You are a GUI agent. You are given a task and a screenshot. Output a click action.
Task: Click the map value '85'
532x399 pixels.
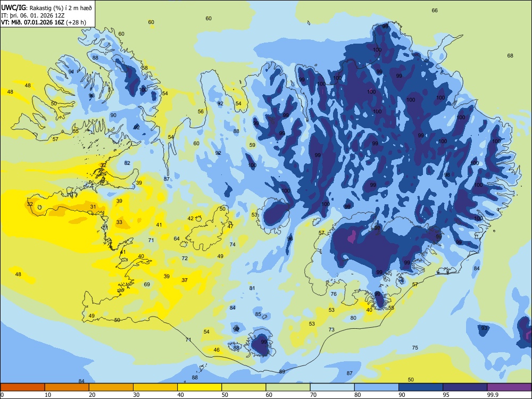pyautogui.click(x=258, y=314)
